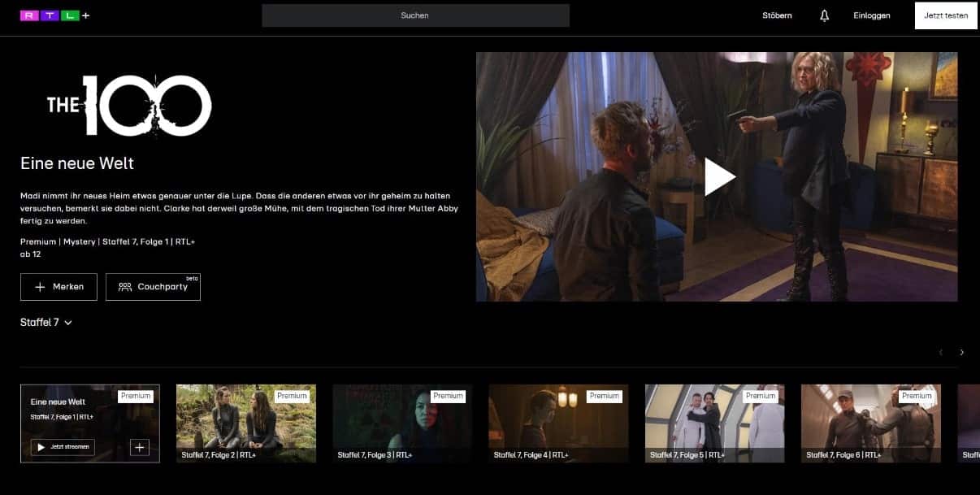The width and height of the screenshot is (980, 495).
Task: Click the 'ab 12' age rating text
Action: (x=31, y=254)
